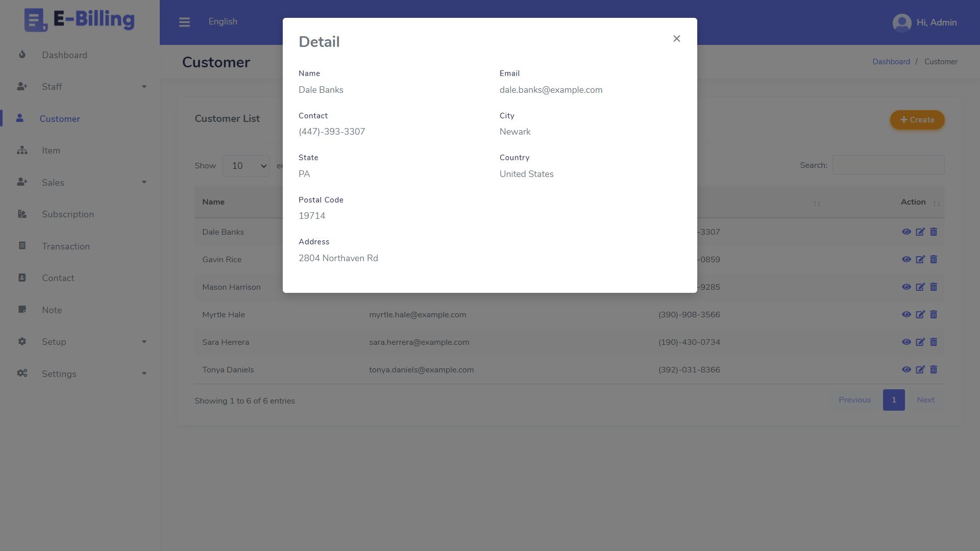
Task: Click edit icon for Tonya Daniels
Action: coord(920,370)
